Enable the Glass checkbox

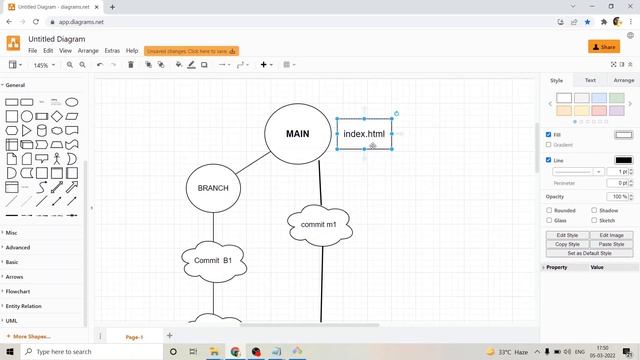pyautogui.click(x=549, y=220)
